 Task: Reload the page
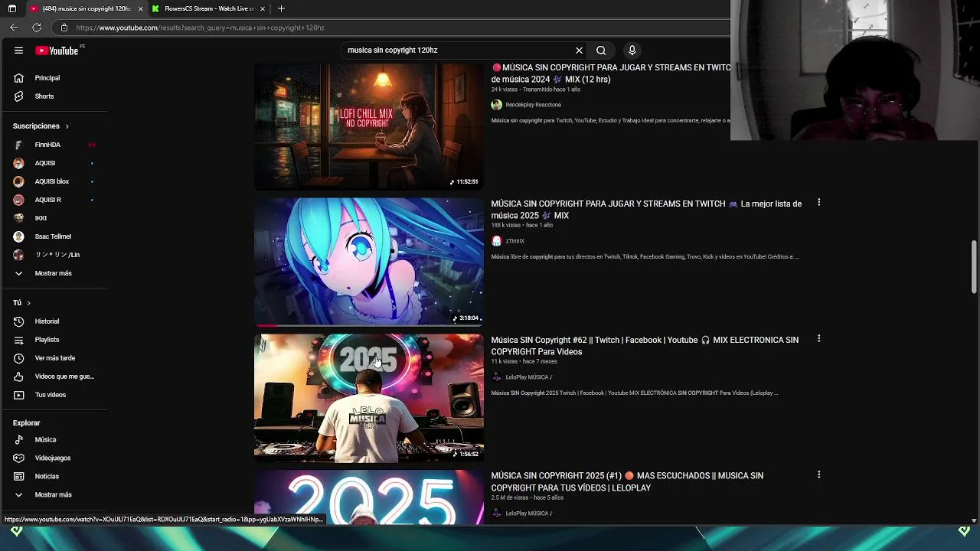pos(36,28)
